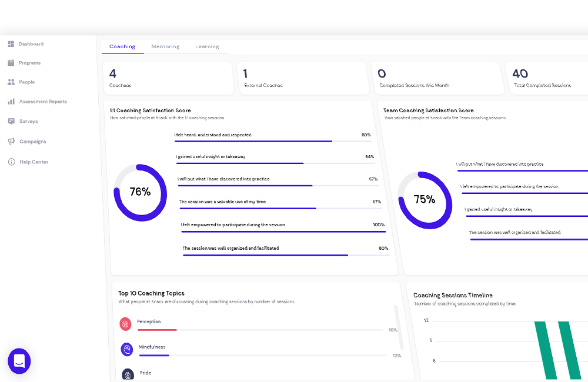
Task: Switch to the Coaching tab
Action: (x=122, y=46)
